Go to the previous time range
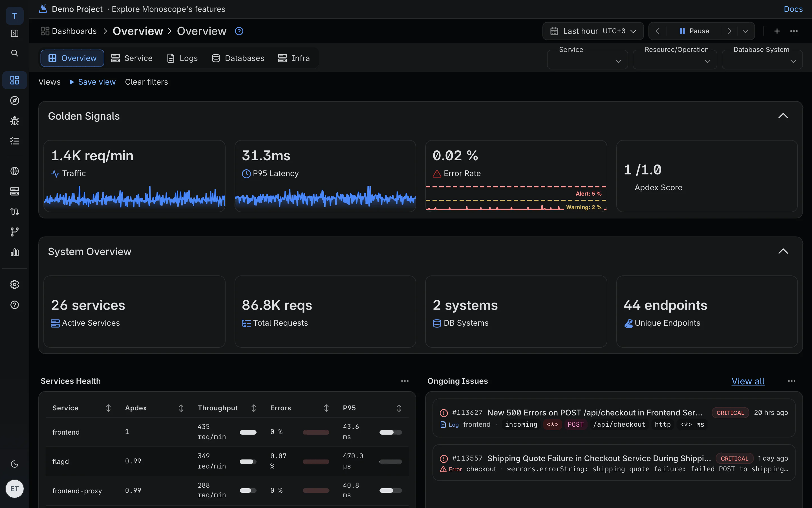 (x=658, y=31)
